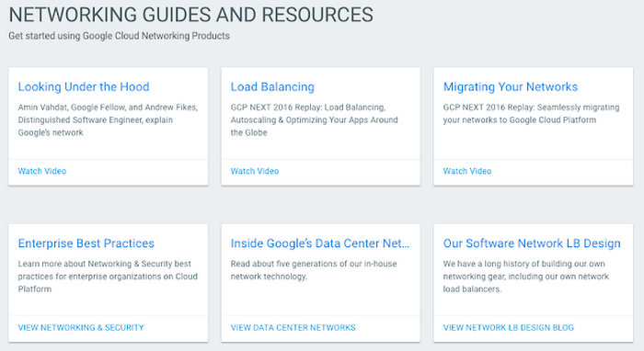
Task: Click text 'Learn more about Networking & Security best'
Action: pyautogui.click(x=108, y=277)
